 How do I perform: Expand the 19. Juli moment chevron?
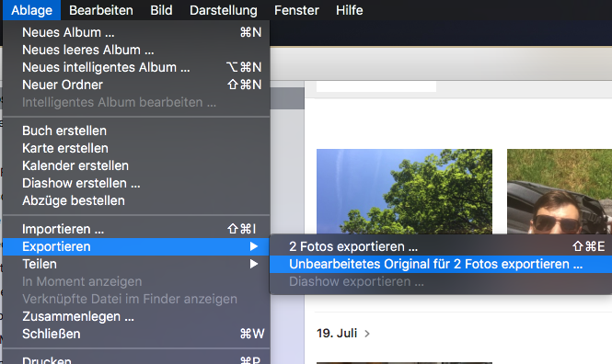click(x=367, y=334)
